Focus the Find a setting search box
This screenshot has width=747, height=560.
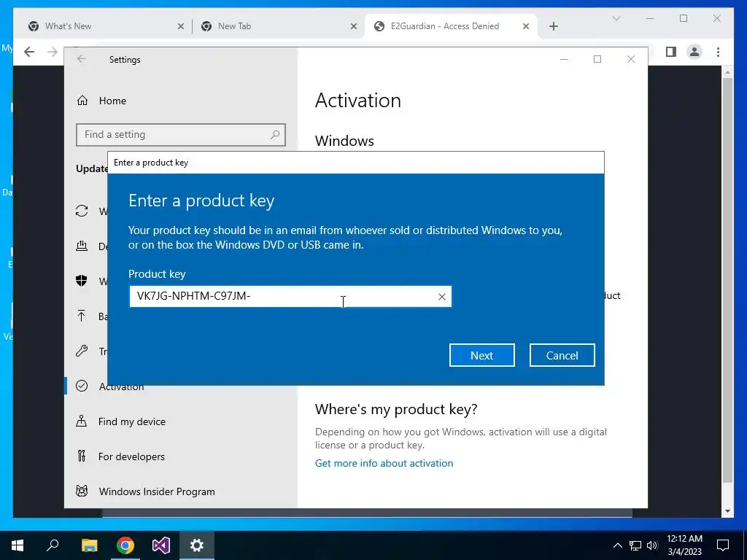point(181,135)
